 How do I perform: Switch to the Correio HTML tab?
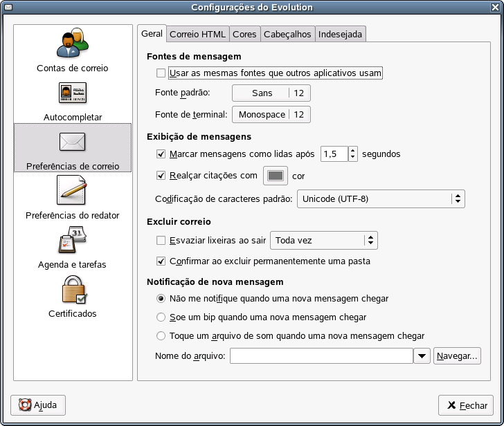coord(198,34)
